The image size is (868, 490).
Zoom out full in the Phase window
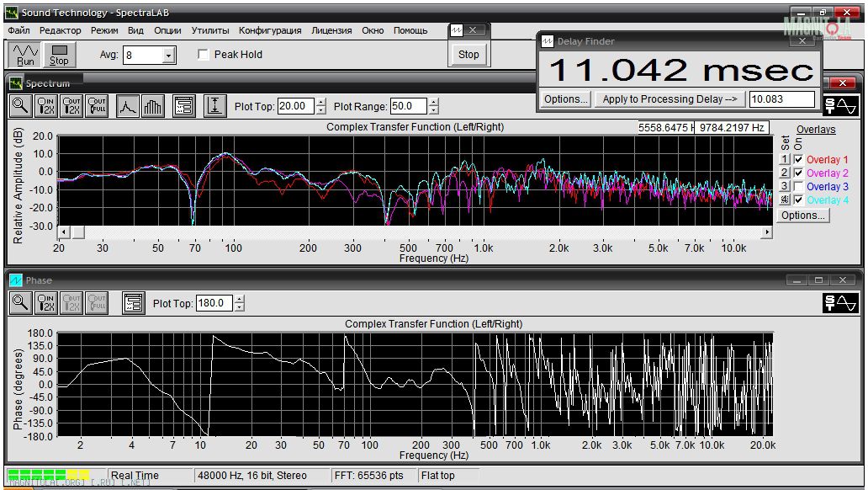pyautogui.click(x=98, y=302)
